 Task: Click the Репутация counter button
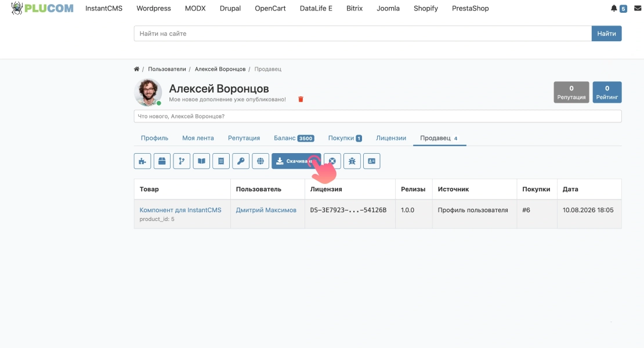click(571, 92)
